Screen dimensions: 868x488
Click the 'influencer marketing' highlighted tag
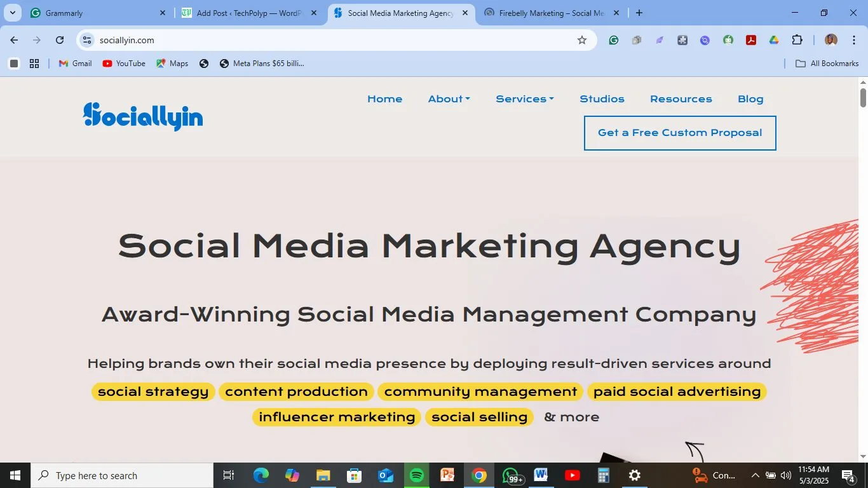[x=337, y=417]
